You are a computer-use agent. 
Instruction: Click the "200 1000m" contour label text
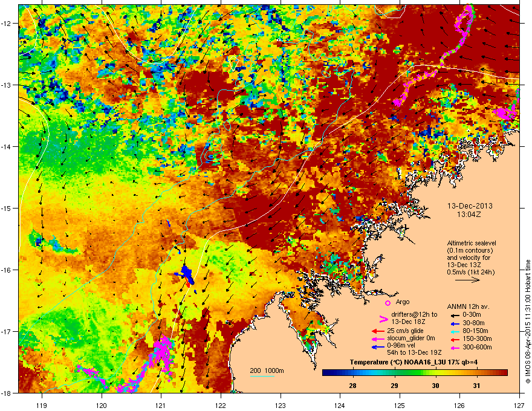coord(267,371)
